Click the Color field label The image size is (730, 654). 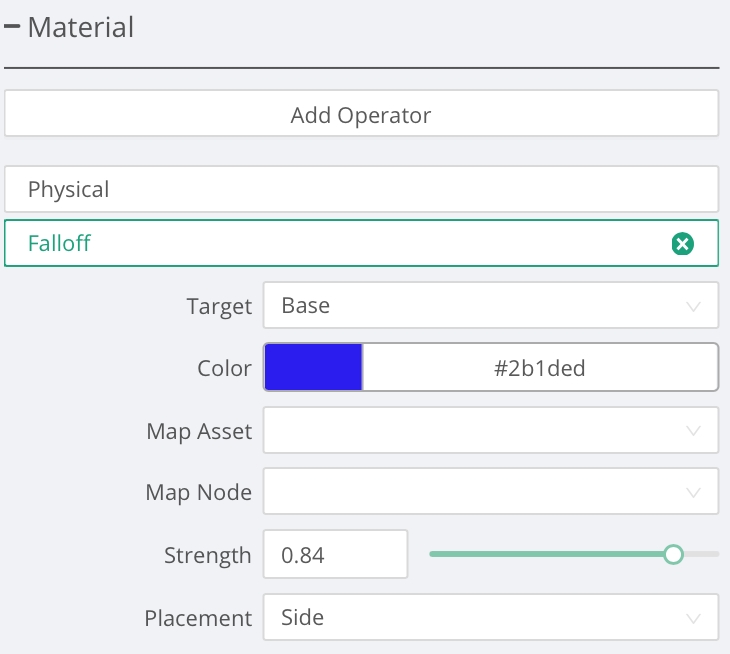click(224, 368)
